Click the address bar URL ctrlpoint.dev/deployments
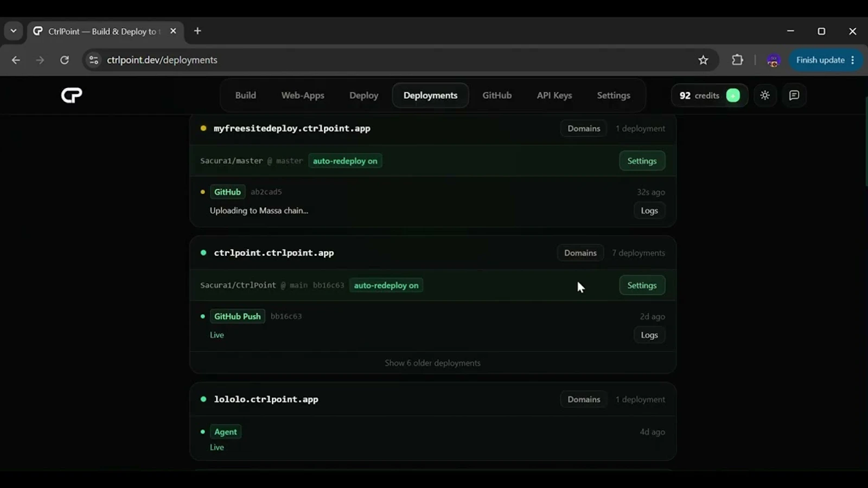Image resolution: width=868 pixels, height=488 pixels. [x=162, y=60]
